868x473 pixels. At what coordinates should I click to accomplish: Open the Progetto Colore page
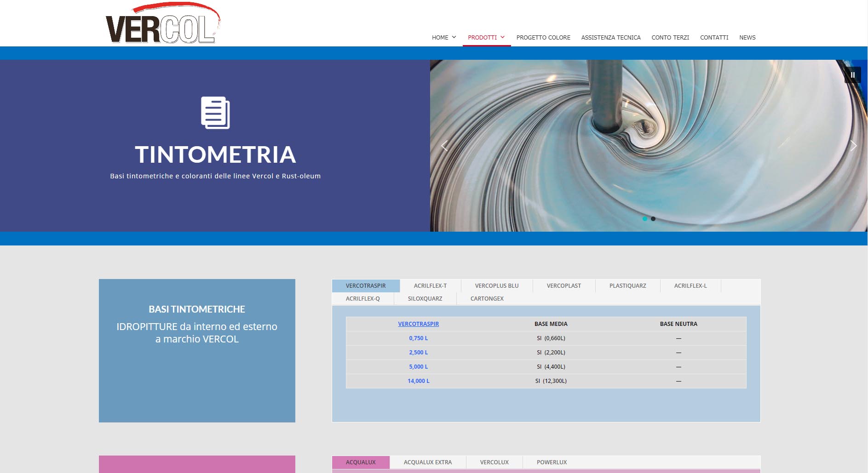543,38
